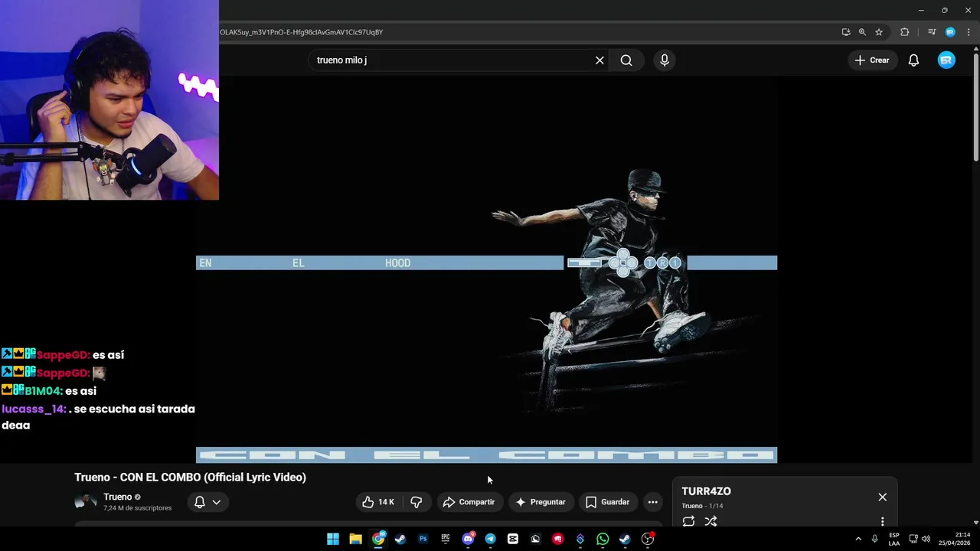Open File Explorer from taskbar
This screenshot has height=551, width=980.
(x=355, y=539)
